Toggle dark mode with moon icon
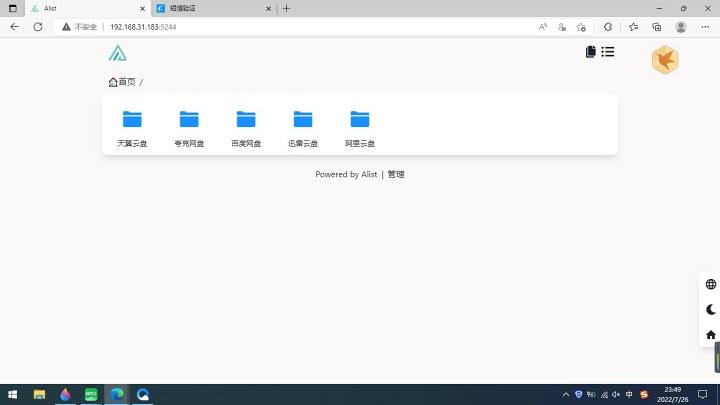 pos(711,309)
